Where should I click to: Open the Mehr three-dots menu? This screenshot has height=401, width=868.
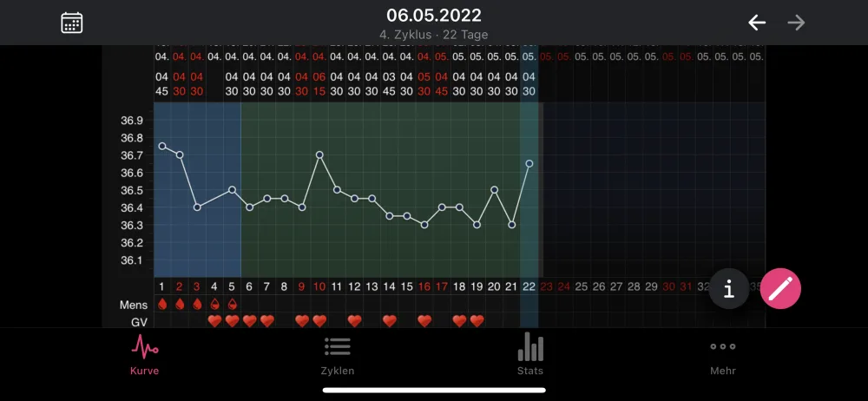(723, 346)
